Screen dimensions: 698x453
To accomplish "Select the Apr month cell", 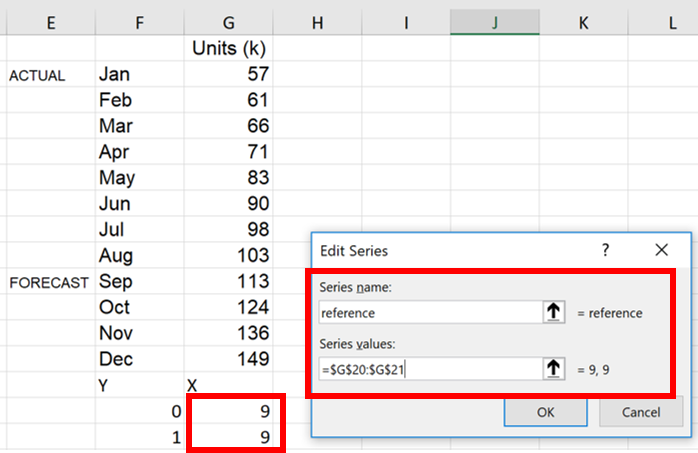I will click(x=139, y=152).
